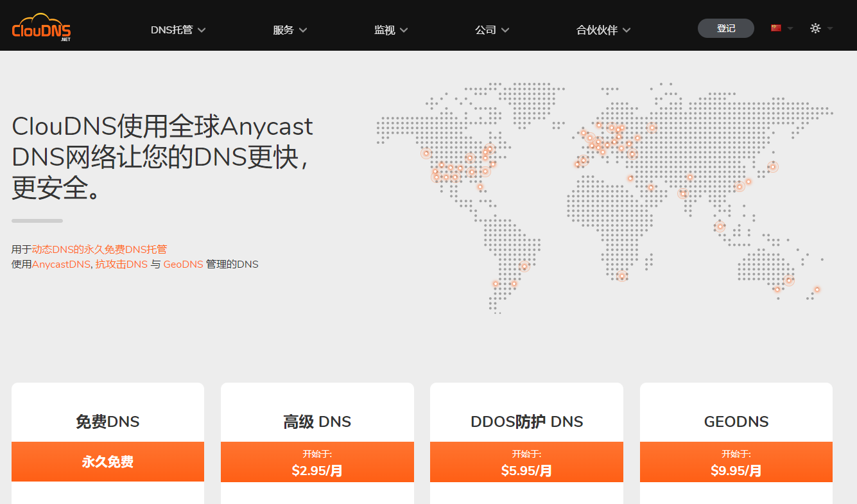Viewport: 857px width, 504px height.
Task: Open the 动态DNS的永久免费DNS托管 link
Action: pyautogui.click(x=100, y=249)
